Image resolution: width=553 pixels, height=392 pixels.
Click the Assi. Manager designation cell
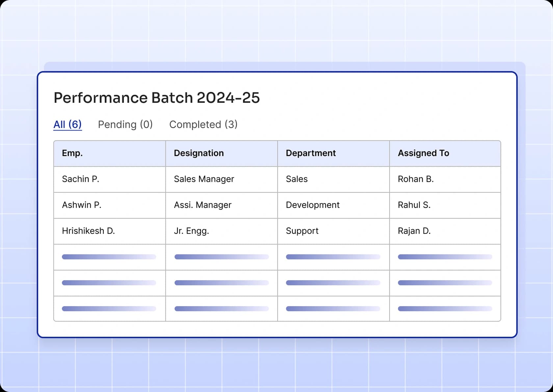point(202,205)
